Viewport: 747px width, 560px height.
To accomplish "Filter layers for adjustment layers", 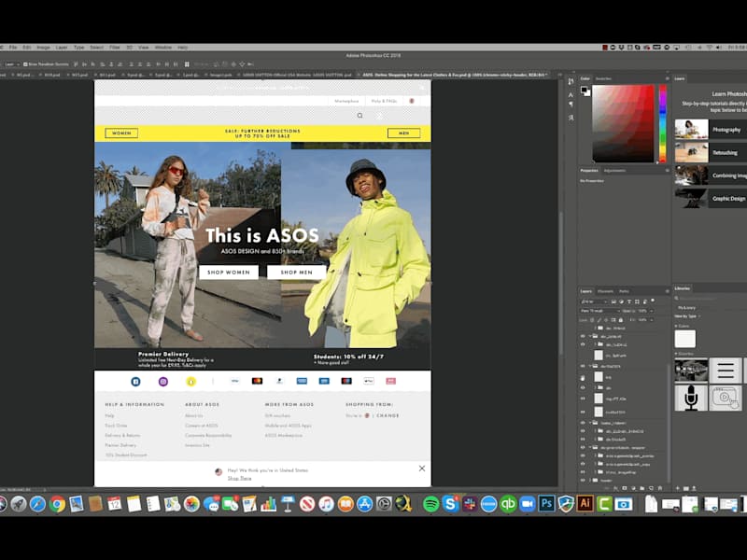I will pos(621,301).
